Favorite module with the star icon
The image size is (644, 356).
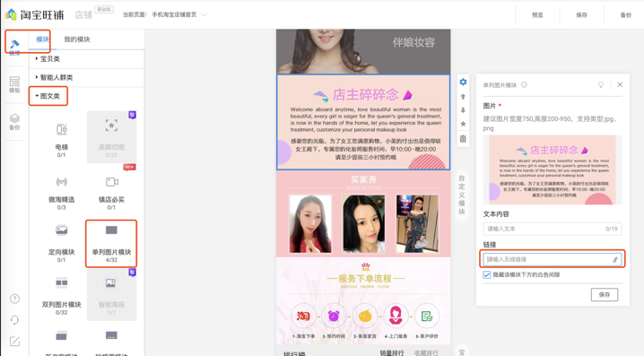463,124
